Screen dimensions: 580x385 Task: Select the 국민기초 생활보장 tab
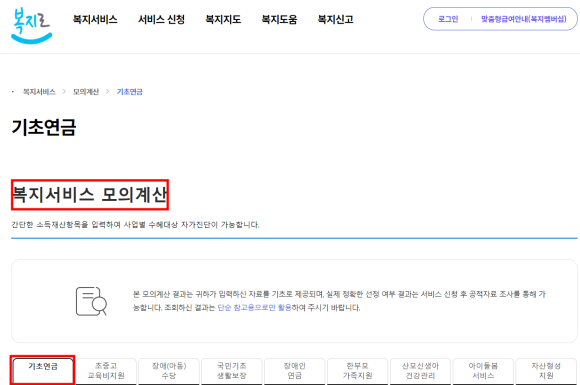coord(232,371)
